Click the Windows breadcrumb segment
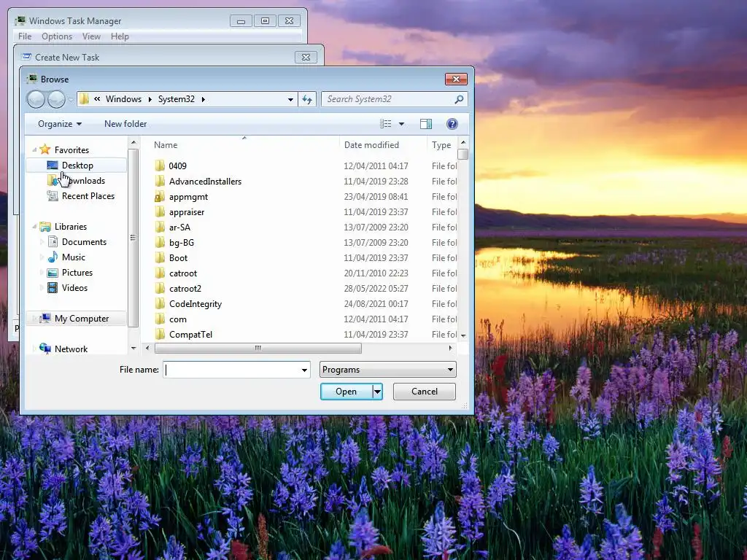Image resolution: width=747 pixels, height=560 pixels. pyautogui.click(x=123, y=99)
